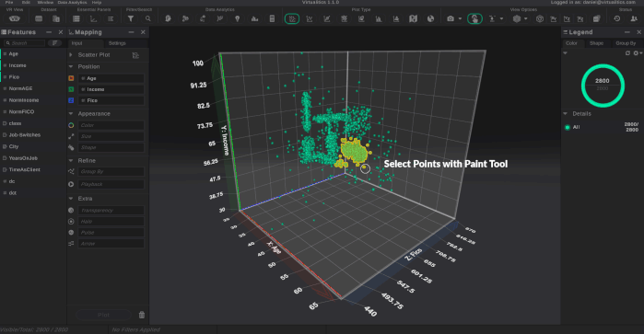The width and height of the screenshot is (644, 334).
Task: Click the camera screenshot icon
Action: pyautogui.click(x=451, y=18)
